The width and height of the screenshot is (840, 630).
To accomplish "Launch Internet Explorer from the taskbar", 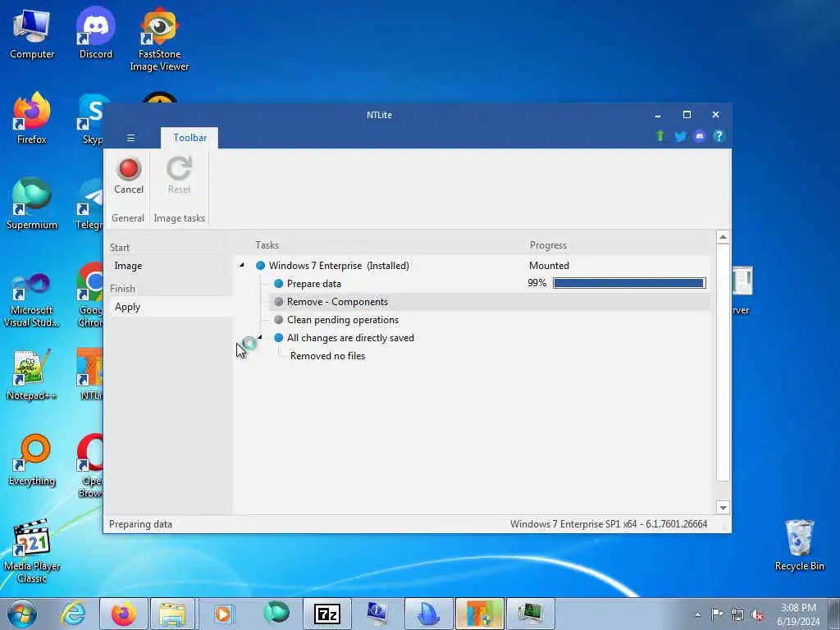I will (73, 614).
